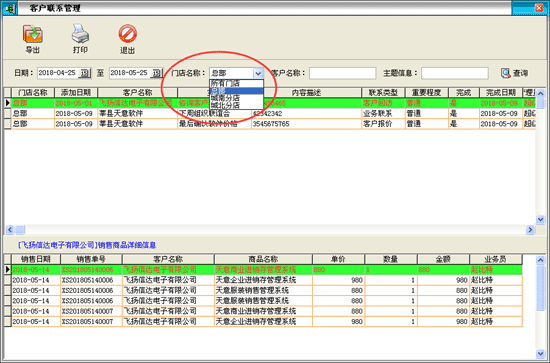550x363 pixels.
Task: Click the link 飞扬信达电子有限公司 销售商品详细信息
Action: point(87,245)
